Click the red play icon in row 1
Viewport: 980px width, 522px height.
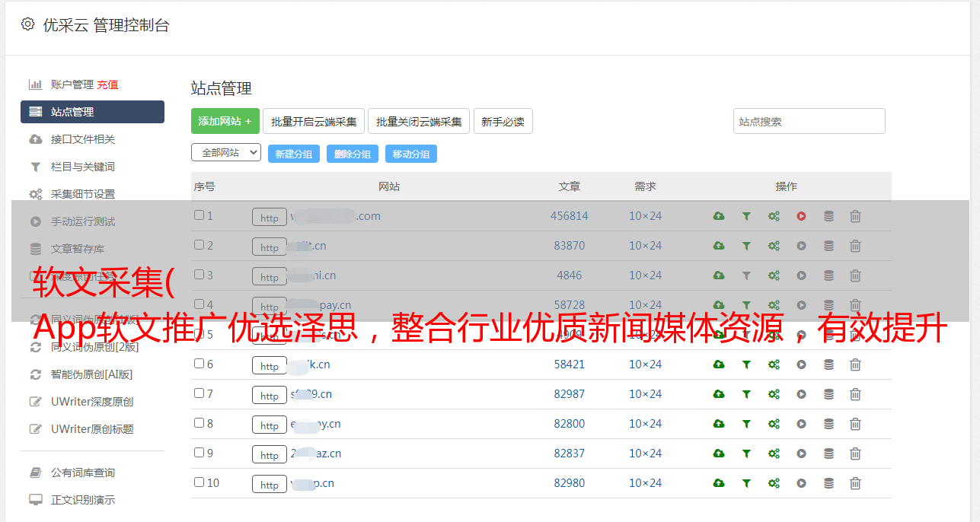801,216
